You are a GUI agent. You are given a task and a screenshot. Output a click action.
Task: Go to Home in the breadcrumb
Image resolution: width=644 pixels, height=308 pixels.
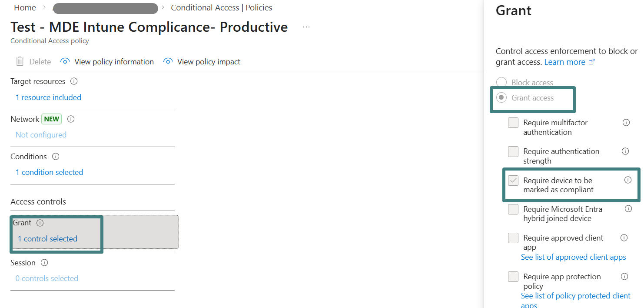(25, 8)
